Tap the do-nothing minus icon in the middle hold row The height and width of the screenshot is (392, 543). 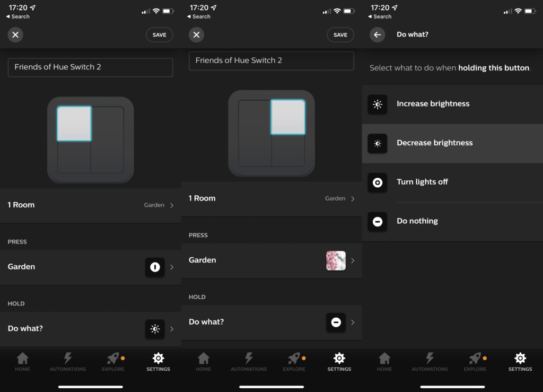tap(336, 323)
